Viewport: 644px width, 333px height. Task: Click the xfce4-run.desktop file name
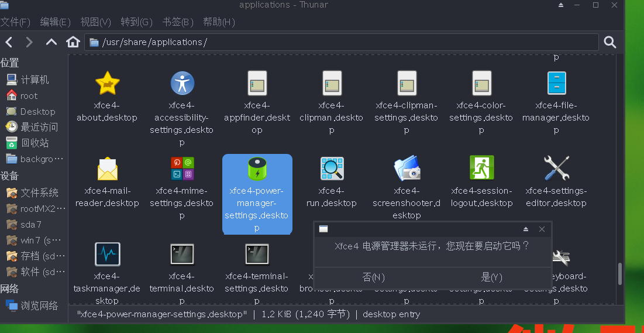click(332, 197)
